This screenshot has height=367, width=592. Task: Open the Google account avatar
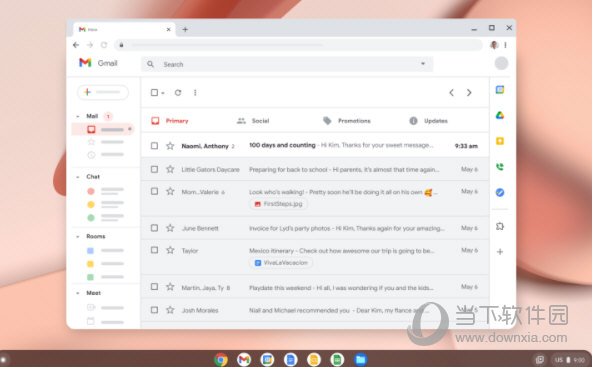[501, 63]
